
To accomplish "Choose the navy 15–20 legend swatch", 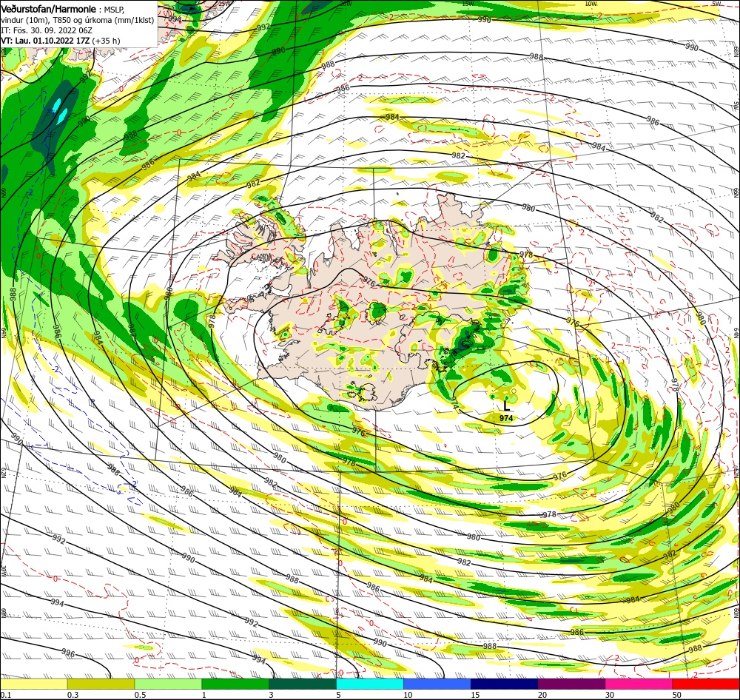I will pos(504,684).
